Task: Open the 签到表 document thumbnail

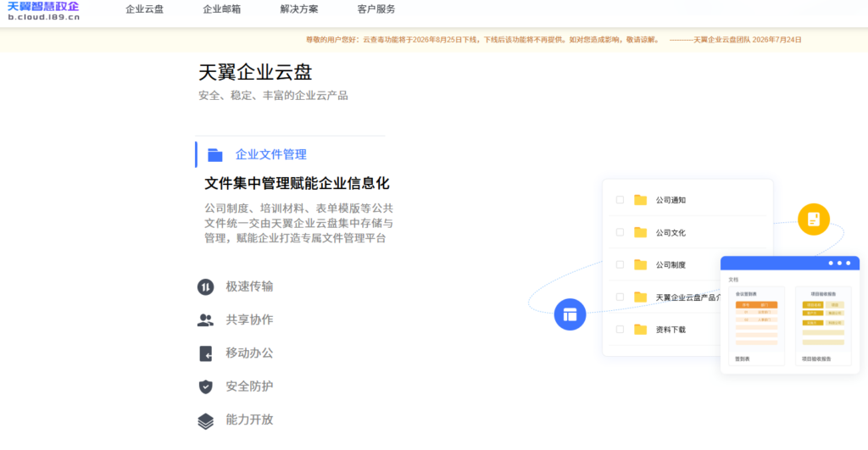Action: click(x=756, y=325)
